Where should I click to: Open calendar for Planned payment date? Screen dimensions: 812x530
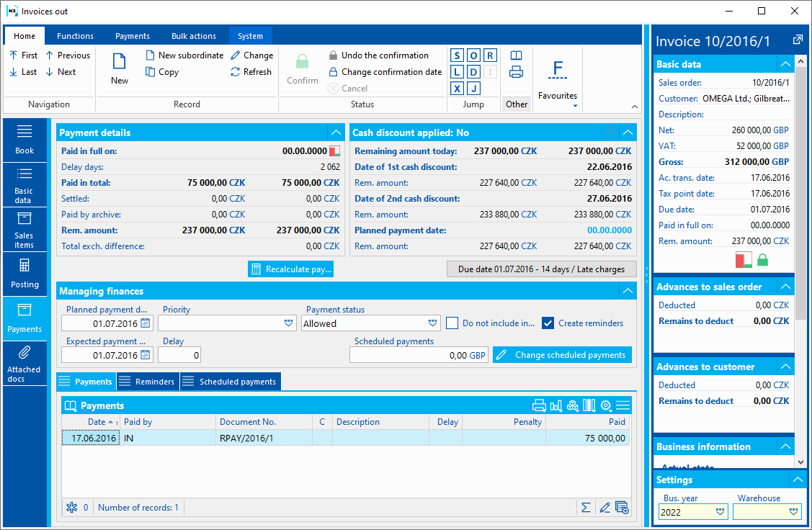(146, 323)
